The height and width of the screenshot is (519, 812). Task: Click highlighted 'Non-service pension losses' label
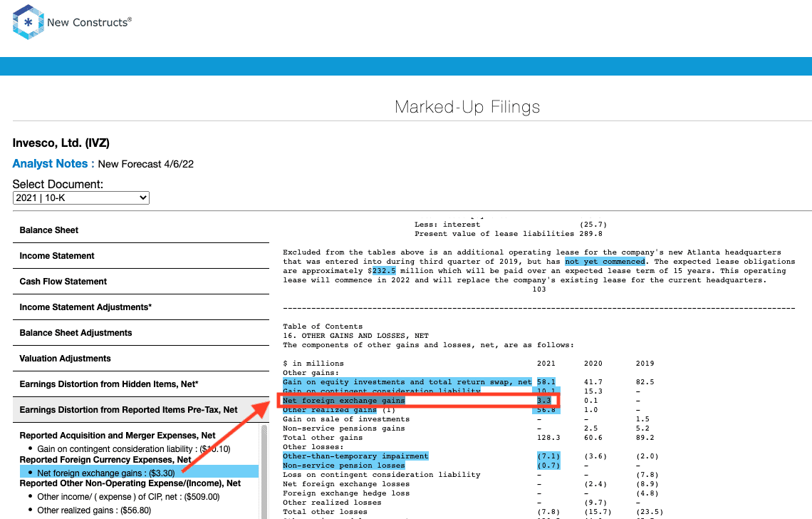(x=344, y=466)
